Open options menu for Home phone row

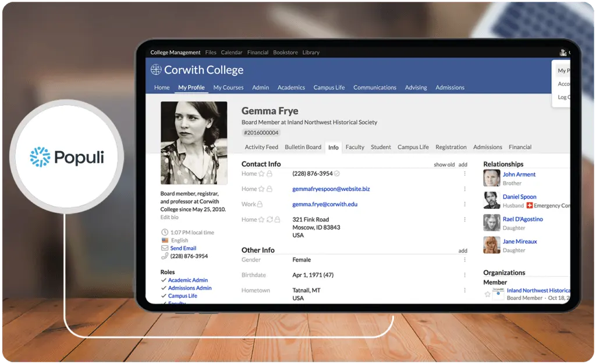click(x=464, y=173)
